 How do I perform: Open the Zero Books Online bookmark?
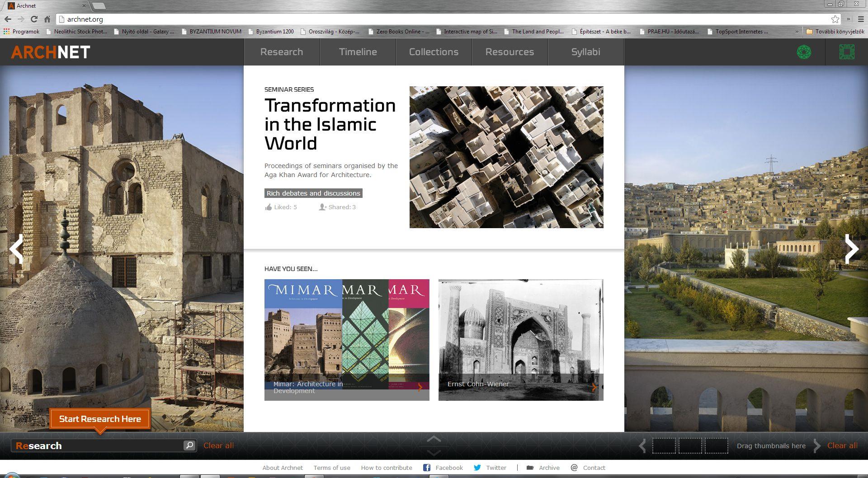(399, 31)
